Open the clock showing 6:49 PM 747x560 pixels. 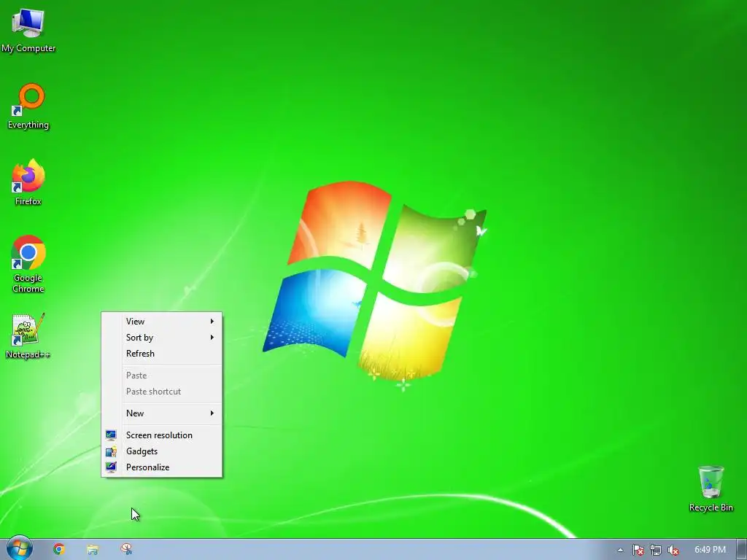(x=710, y=550)
